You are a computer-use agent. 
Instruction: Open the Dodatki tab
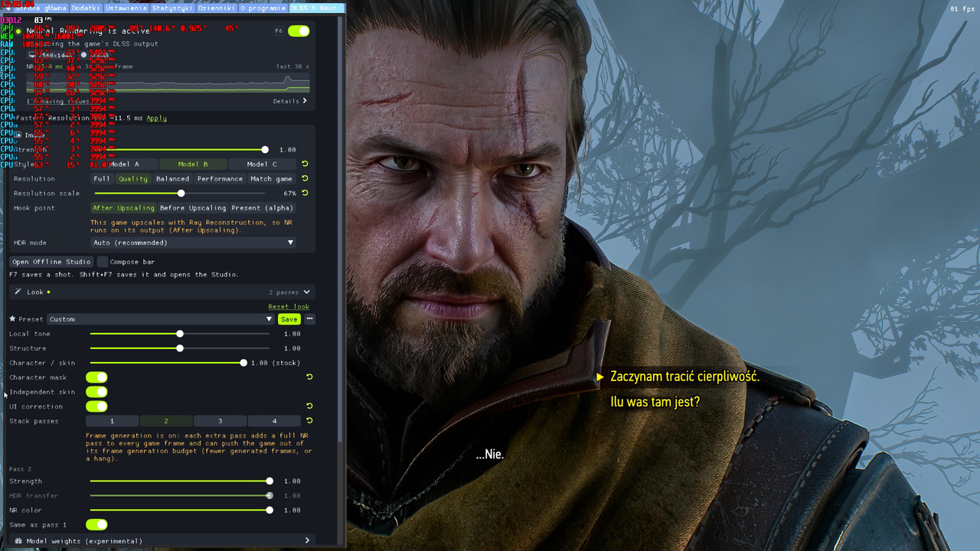[87, 8]
